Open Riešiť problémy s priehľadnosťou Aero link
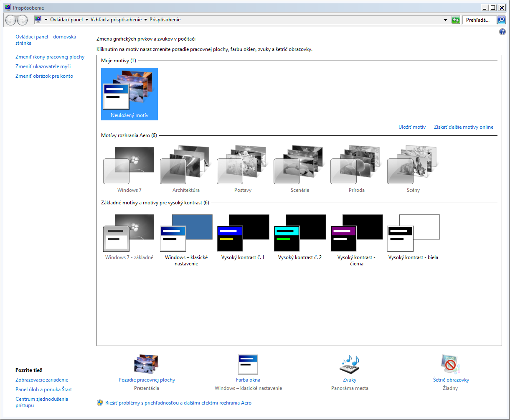The image size is (510, 420). coord(178,403)
